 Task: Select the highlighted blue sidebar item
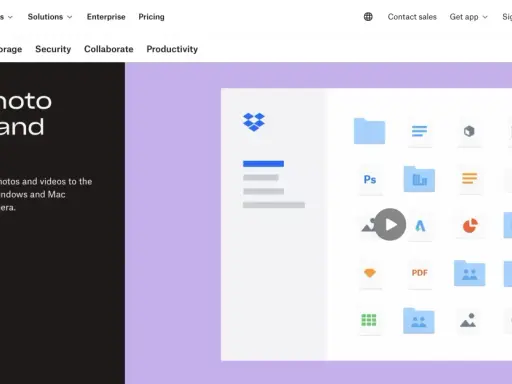tap(263, 164)
